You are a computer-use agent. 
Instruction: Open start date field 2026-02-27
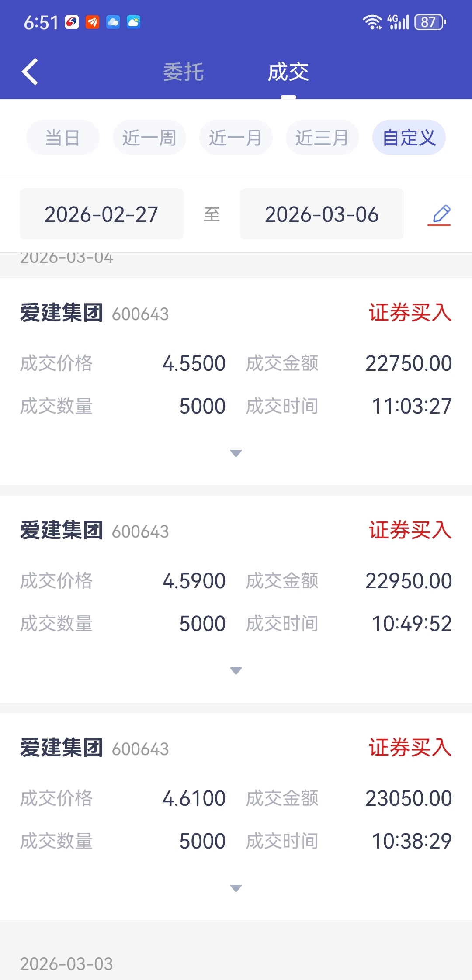[x=101, y=214]
